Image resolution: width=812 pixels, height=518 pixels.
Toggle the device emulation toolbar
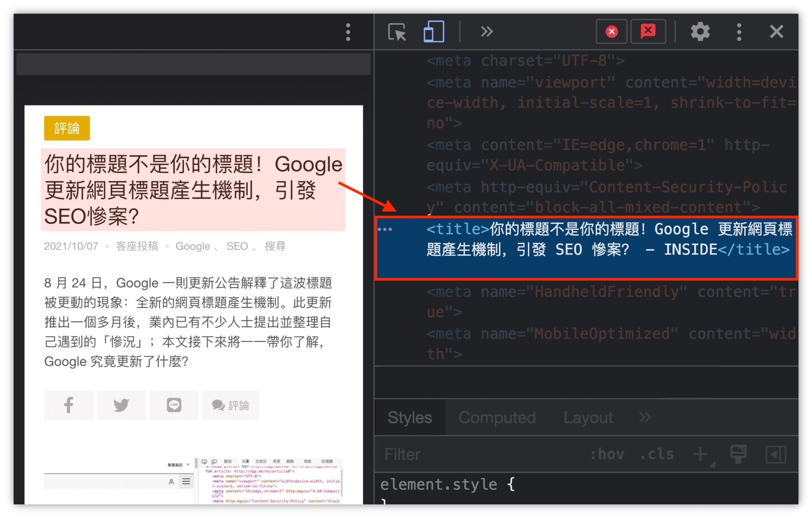pos(434,32)
